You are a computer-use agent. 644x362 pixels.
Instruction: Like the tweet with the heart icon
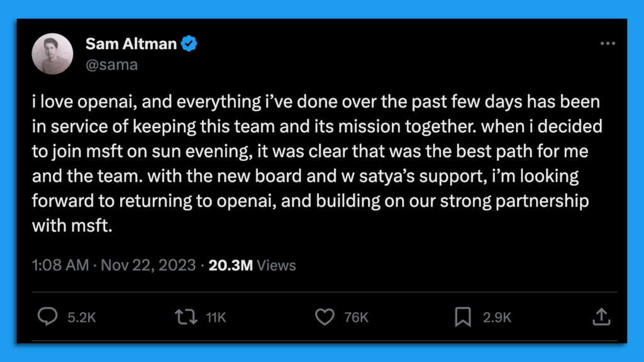tap(325, 317)
